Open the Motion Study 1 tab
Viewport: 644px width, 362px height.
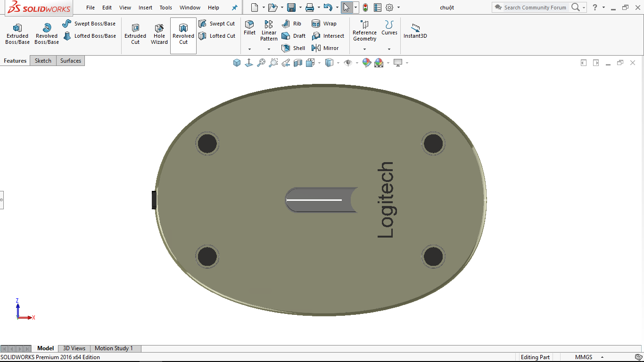[114, 348]
